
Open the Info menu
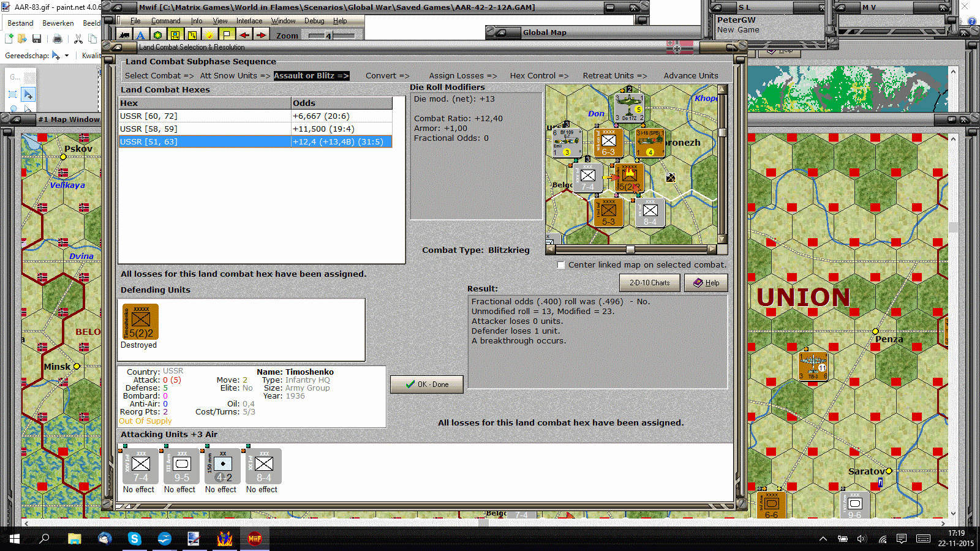[197, 21]
